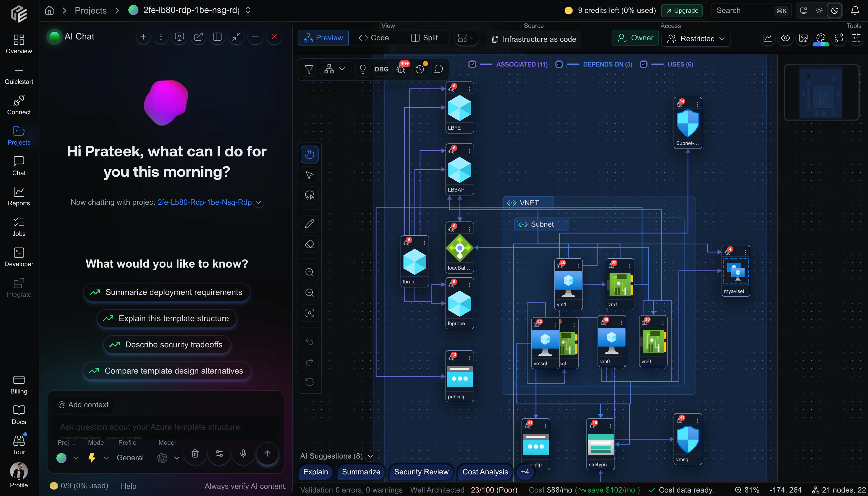Delete chat with the trash icon

click(x=195, y=453)
